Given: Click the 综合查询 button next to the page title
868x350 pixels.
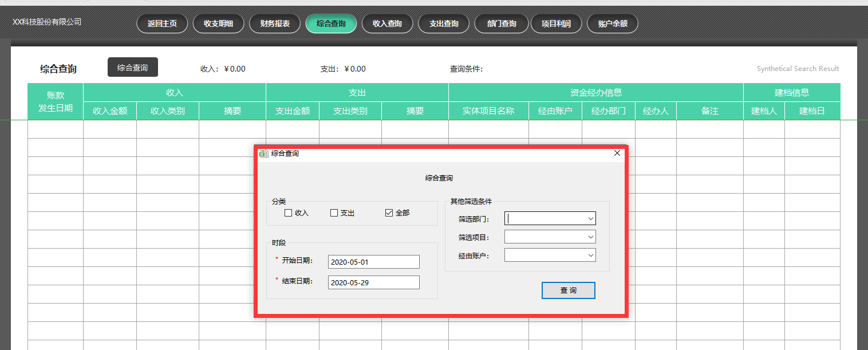Looking at the screenshot, I should pyautogui.click(x=132, y=67).
